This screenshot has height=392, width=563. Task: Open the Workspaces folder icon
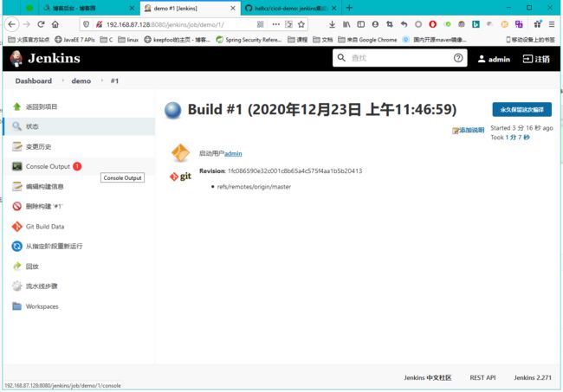[x=16, y=306]
